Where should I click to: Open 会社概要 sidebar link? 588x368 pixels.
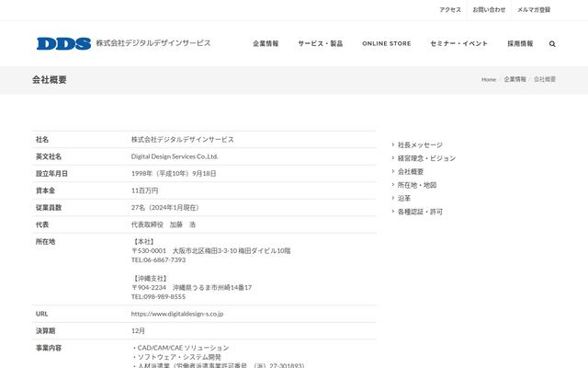point(411,172)
